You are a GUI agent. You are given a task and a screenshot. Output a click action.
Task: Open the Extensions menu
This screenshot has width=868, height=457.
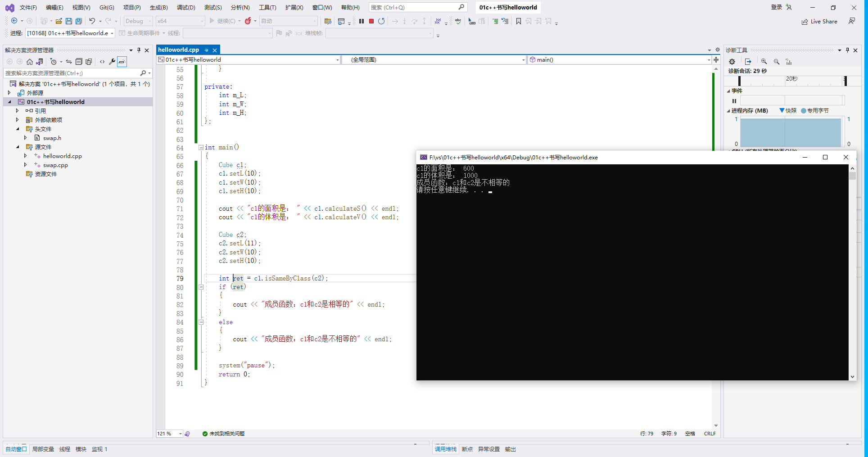coord(294,8)
